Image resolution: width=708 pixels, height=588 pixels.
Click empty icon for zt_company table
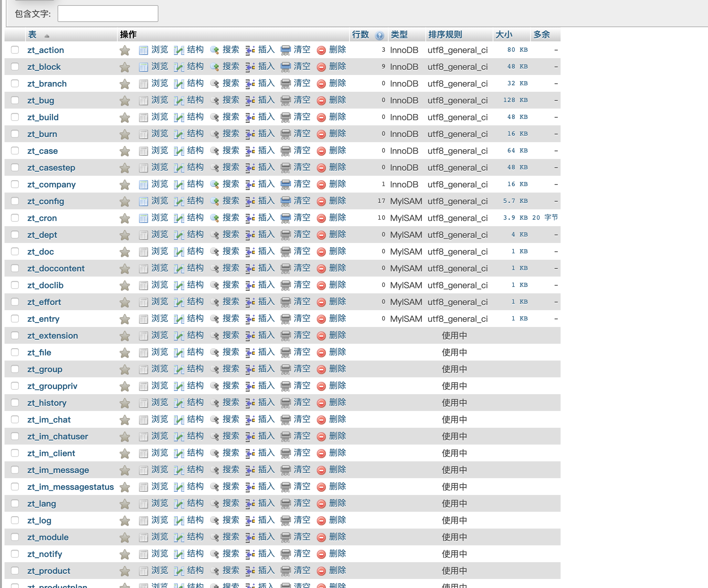click(285, 185)
